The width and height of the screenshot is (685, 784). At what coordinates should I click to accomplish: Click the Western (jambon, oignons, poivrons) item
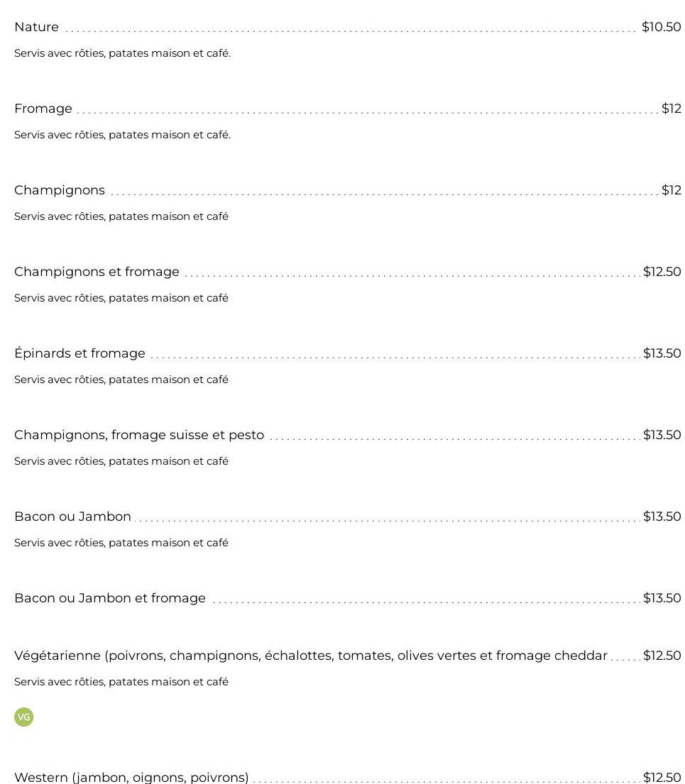click(131, 777)
